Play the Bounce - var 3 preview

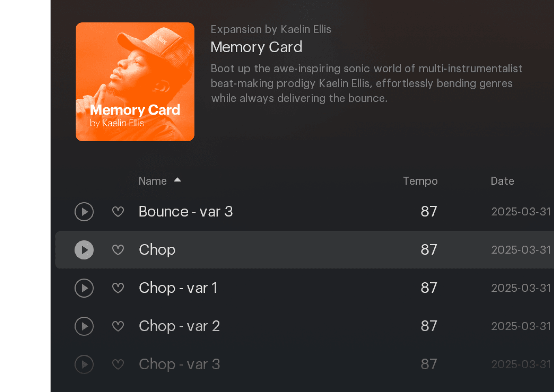(x=84, y=212)
